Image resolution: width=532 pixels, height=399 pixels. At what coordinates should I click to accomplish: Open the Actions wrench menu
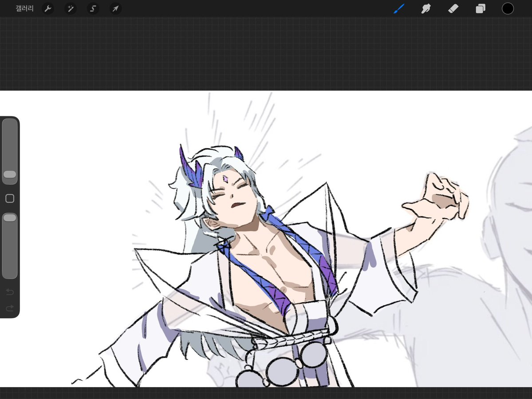48,8
